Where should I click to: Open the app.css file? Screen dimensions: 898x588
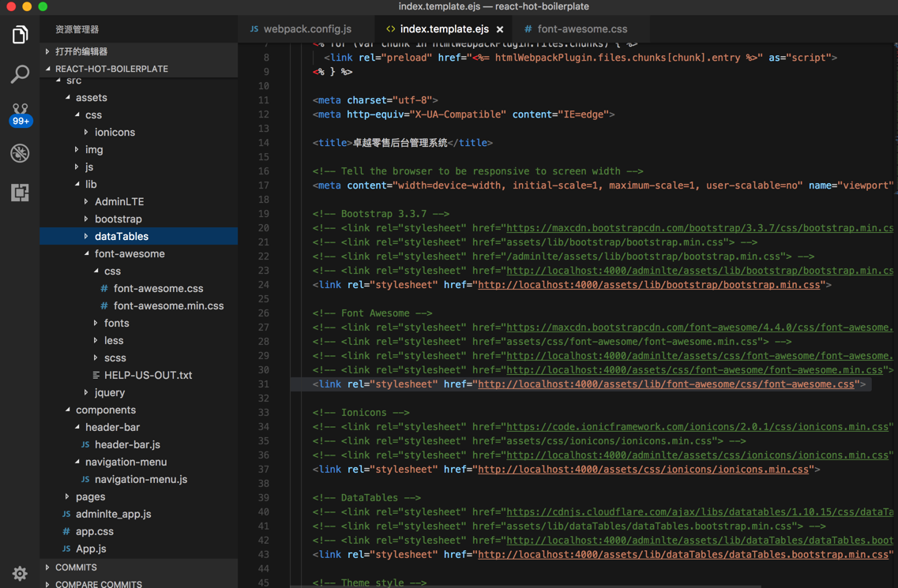[95, 531]
